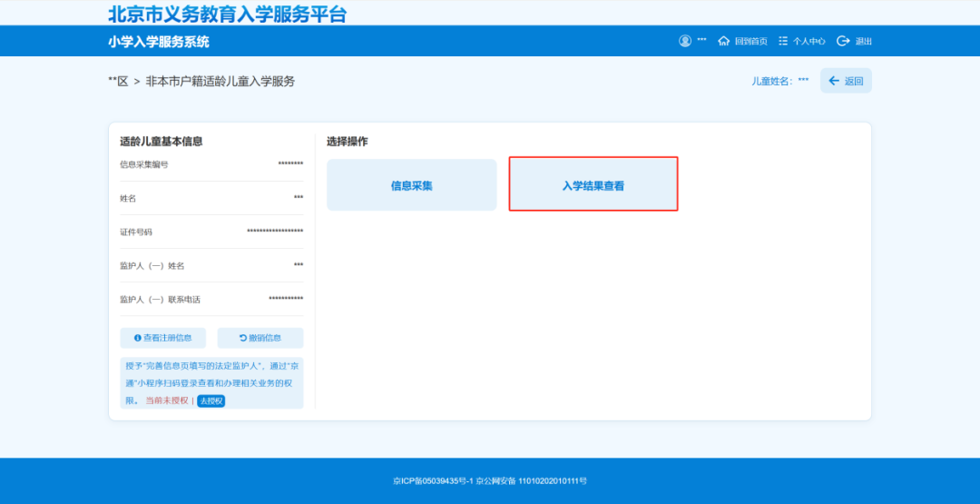Click the 非本市户籍适龄儿童入学服务 breadcrumb text
980x504 pixels.
220,82
